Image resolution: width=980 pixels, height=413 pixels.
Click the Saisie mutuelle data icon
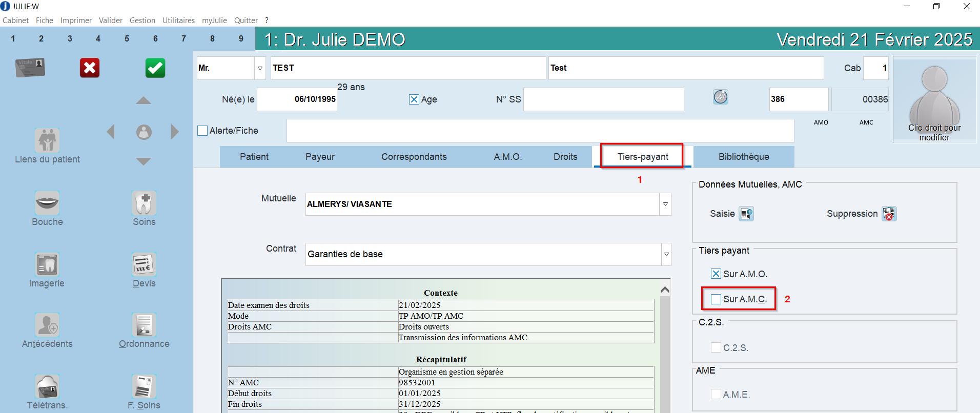(746, 214)
